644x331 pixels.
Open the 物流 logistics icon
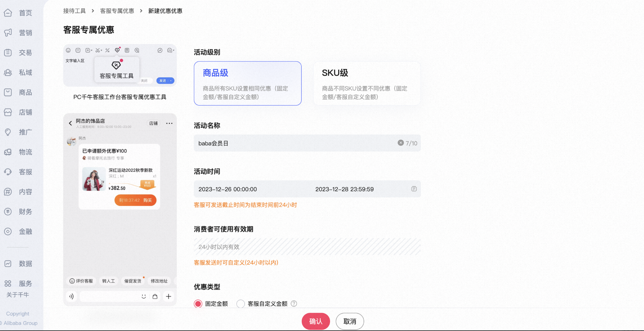pyautogui.click(x=8, y=152)
